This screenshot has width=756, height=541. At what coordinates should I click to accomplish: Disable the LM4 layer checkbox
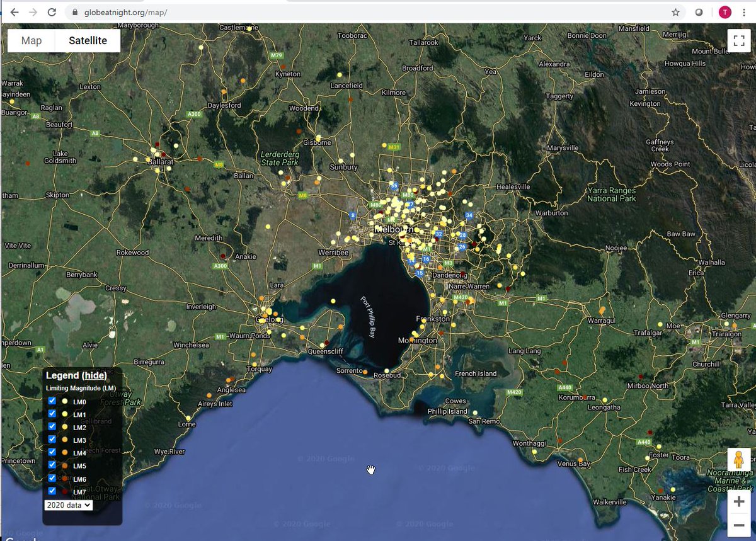point(52,452)
